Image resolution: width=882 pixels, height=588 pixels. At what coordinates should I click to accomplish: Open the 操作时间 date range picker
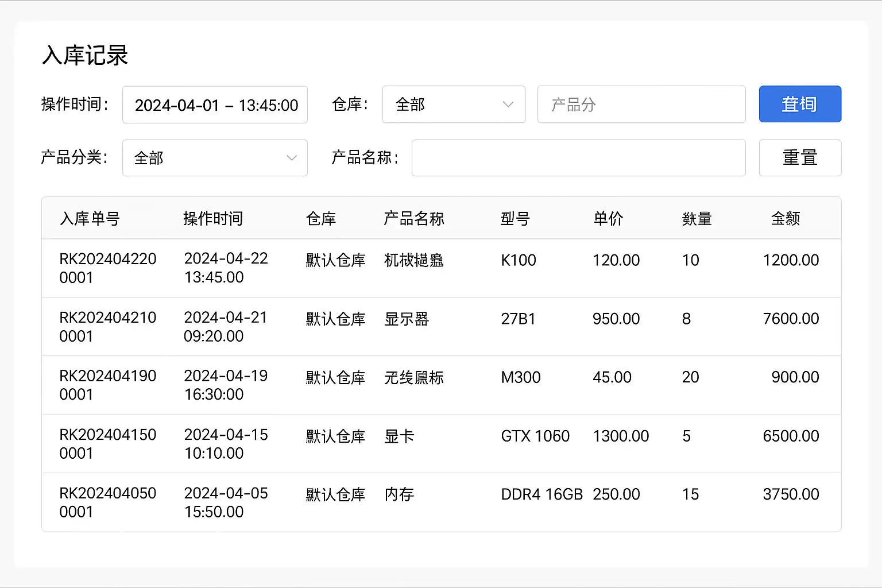(215, 105)
